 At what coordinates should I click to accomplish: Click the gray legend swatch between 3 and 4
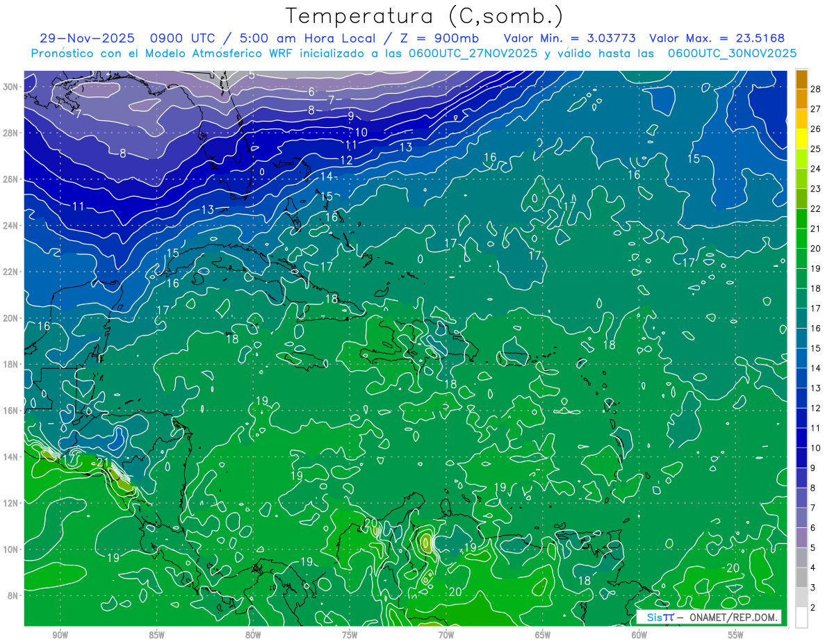coord(801,577)
